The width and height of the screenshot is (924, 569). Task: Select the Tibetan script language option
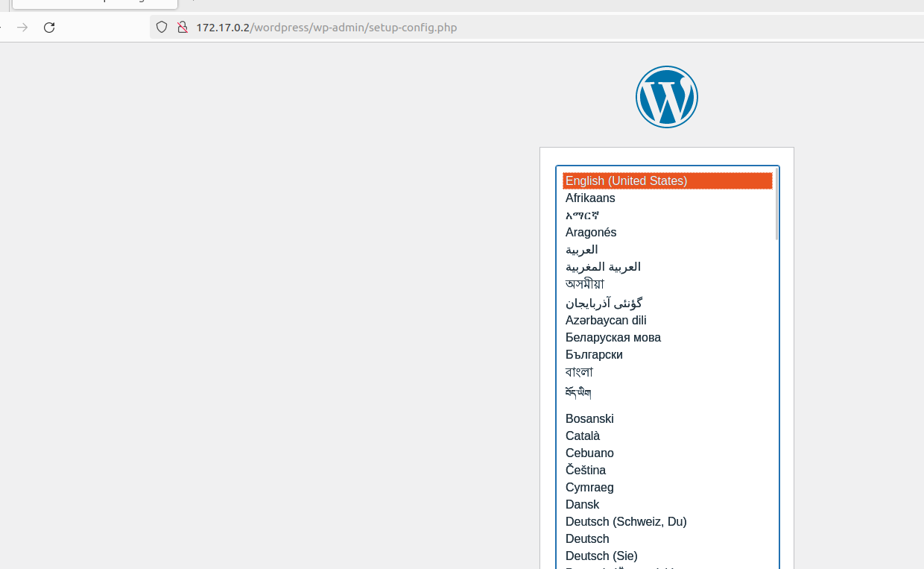(667, 393)
